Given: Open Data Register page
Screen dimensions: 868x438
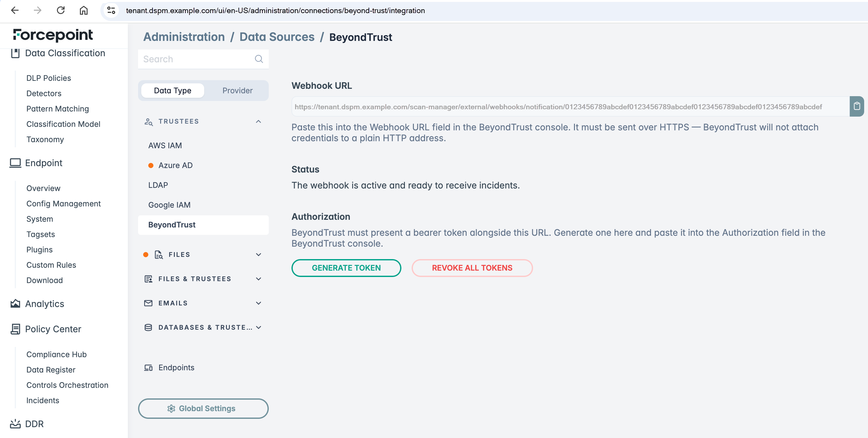Looking at the screenshot, I should coord(51,370).
